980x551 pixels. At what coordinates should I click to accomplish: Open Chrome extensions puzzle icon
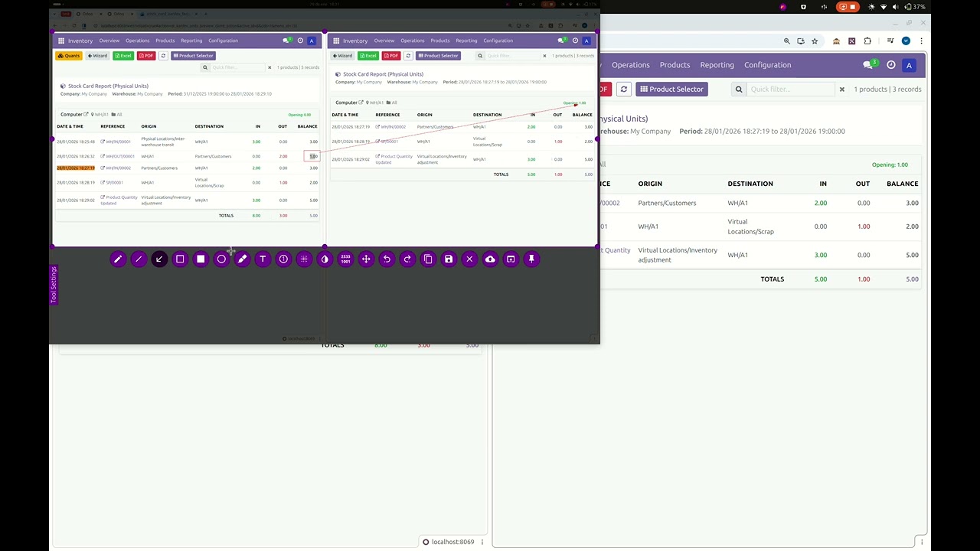click(867, 41)
